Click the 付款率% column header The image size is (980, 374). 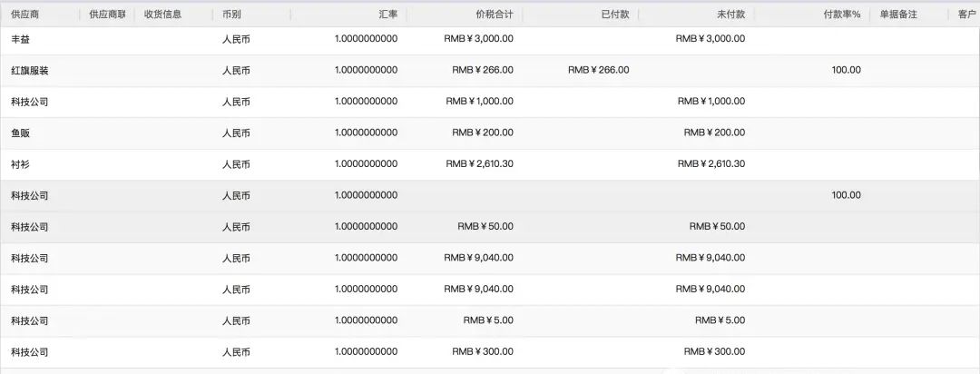(842, 15)
